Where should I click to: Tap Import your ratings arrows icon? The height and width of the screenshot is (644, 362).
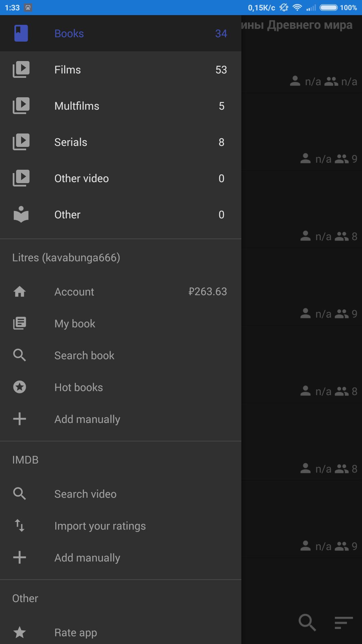point(20,526)
